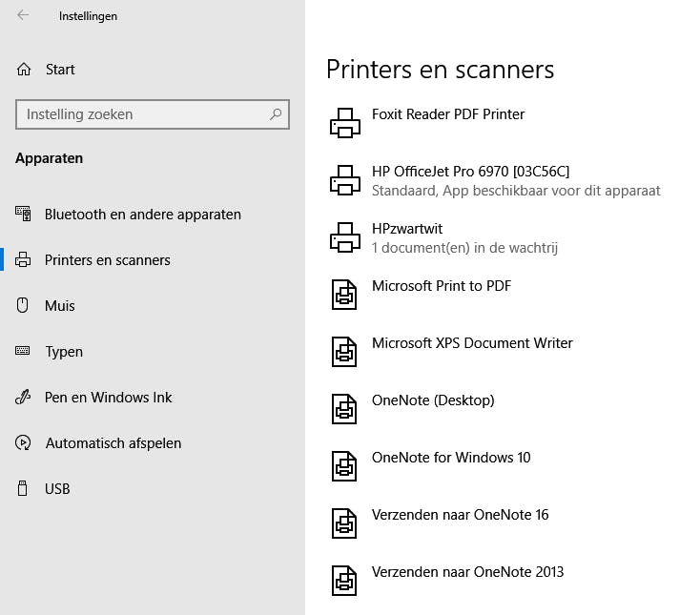The height and width of the screenshot is (615, 700).
Task: Click the back arrow in Instellingen
Action: coord(23,15)
